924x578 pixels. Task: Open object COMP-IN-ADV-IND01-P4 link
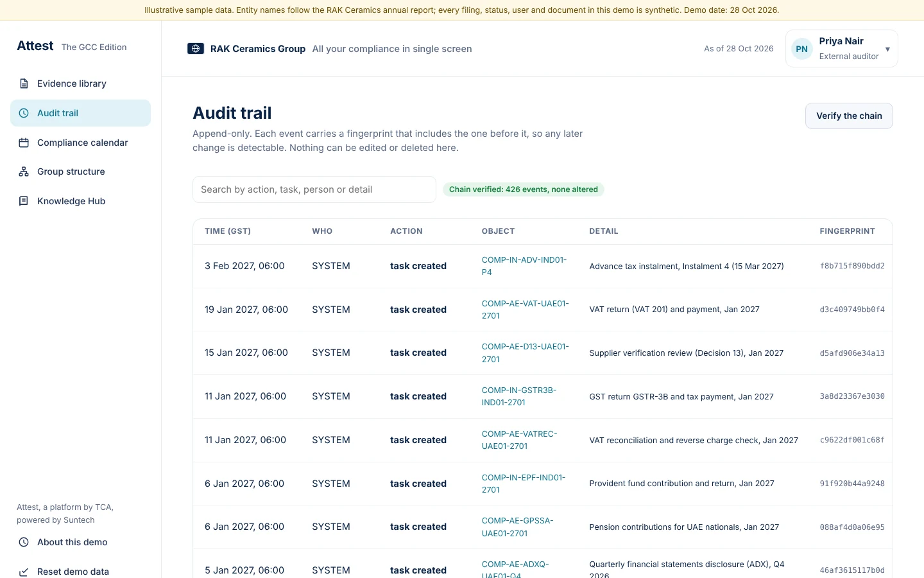tap(524, 266)
